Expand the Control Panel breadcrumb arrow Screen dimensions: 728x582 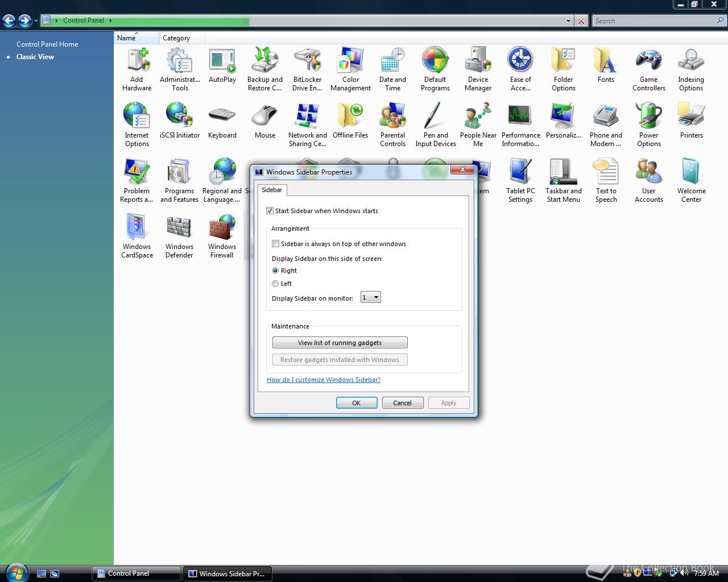(x=110, y=20)
